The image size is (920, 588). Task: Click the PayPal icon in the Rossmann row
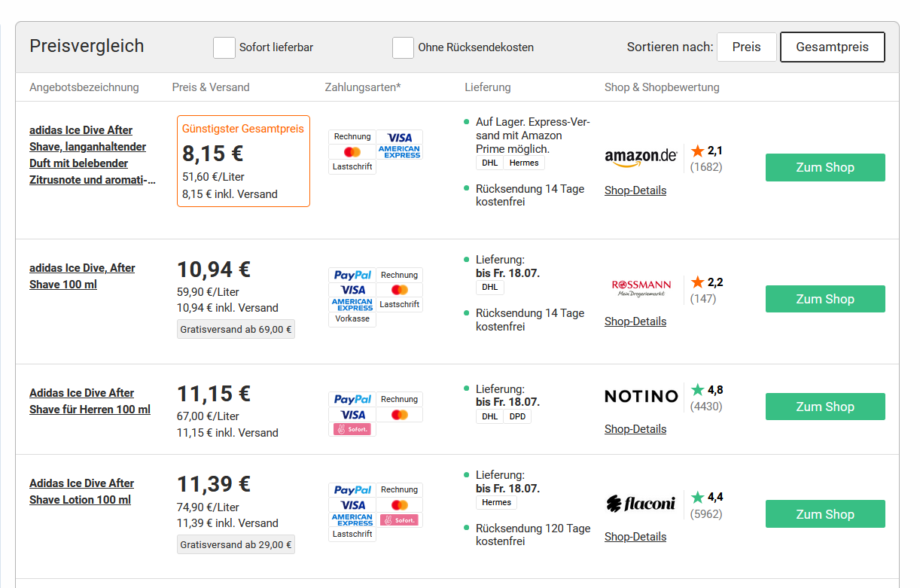[x=352, y=275]
